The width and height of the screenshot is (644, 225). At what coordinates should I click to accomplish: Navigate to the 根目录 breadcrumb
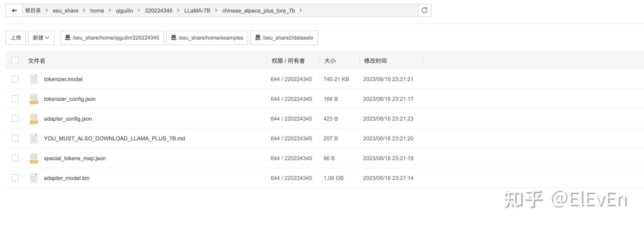coord(33,10)
